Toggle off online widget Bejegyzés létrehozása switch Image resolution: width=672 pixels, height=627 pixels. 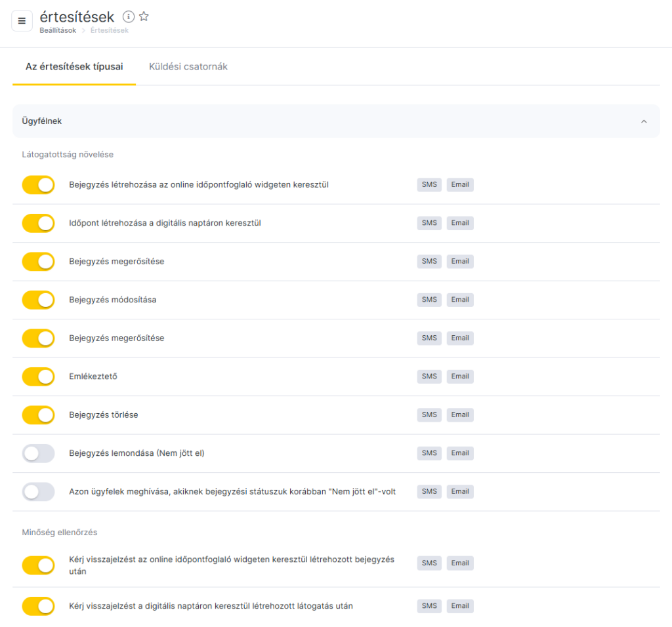point(39,185)
